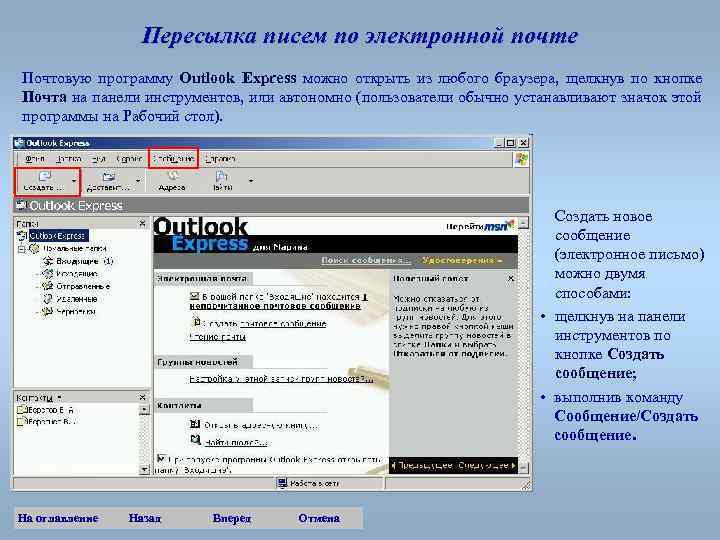720x540 pixels.
Task: Open the Отправленные folder
Action: pyautogui.click(x=83, y=286)
